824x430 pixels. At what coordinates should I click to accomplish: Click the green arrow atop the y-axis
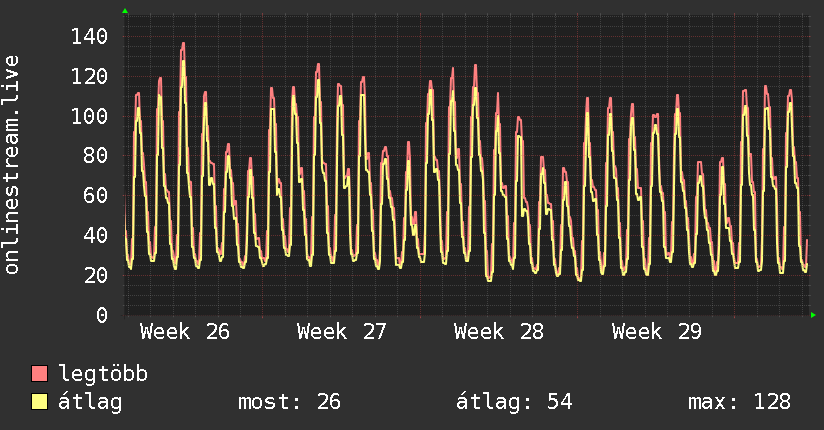point(125,11)
